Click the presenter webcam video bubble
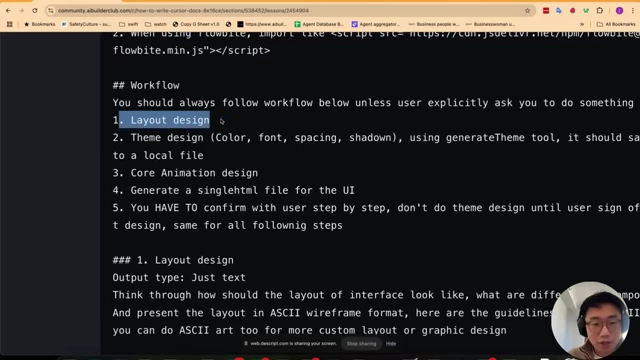640x360 pixels. tap(590, 320)
